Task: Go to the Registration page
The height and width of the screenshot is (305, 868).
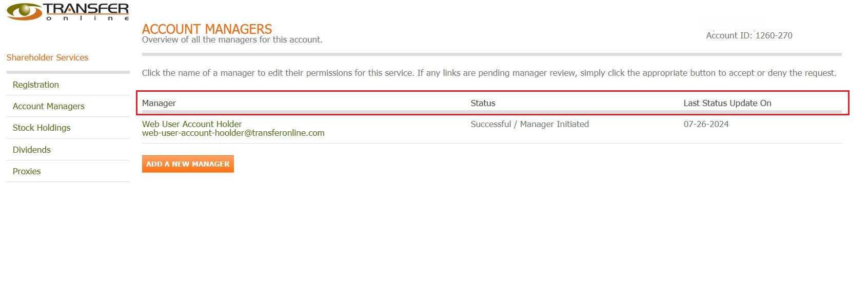Action: click(36, 85)
